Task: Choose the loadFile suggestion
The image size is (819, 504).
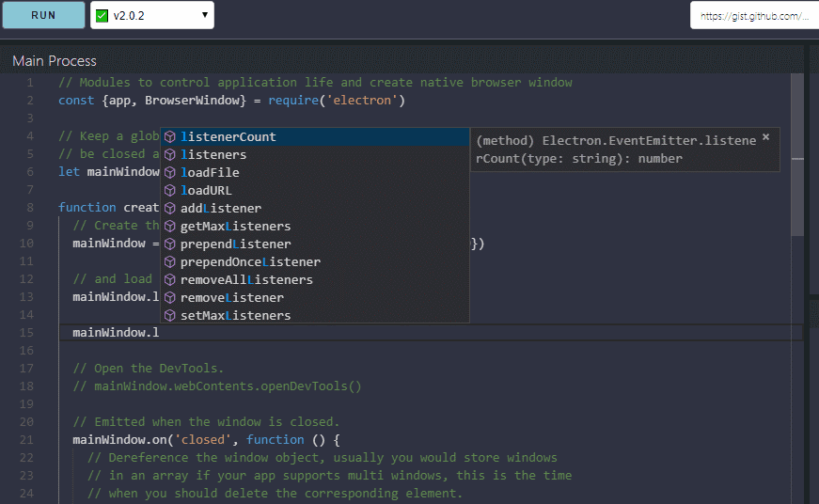Action: [x=210, y=173]
